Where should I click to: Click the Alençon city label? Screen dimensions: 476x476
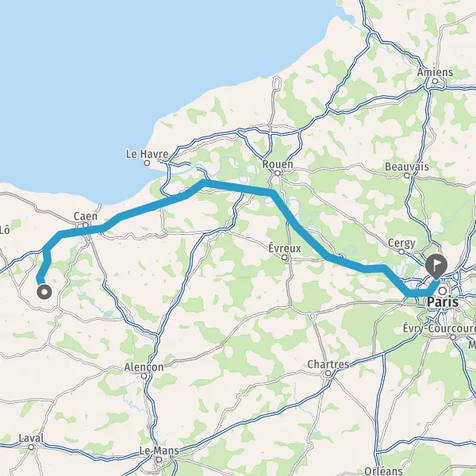pos(144,367)
